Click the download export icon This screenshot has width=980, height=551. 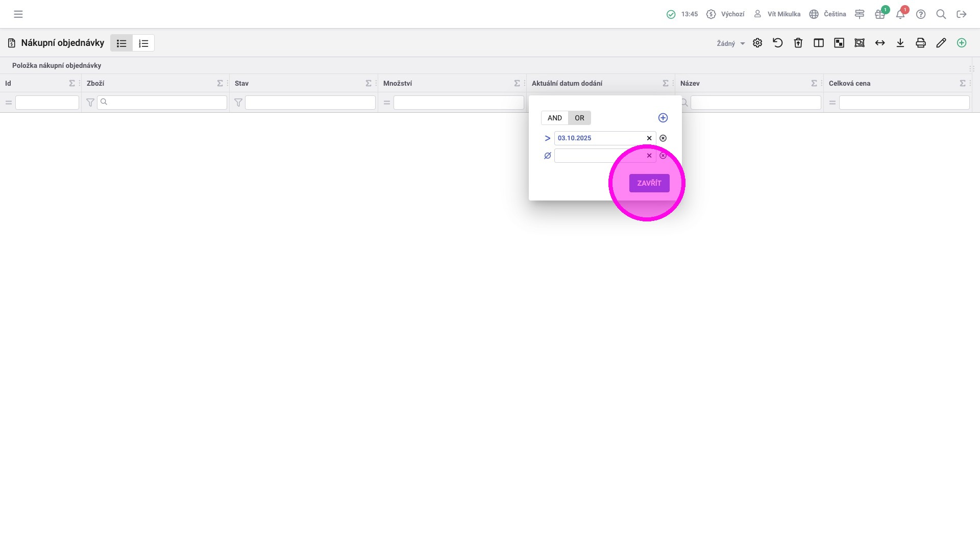tap(900, 43)
